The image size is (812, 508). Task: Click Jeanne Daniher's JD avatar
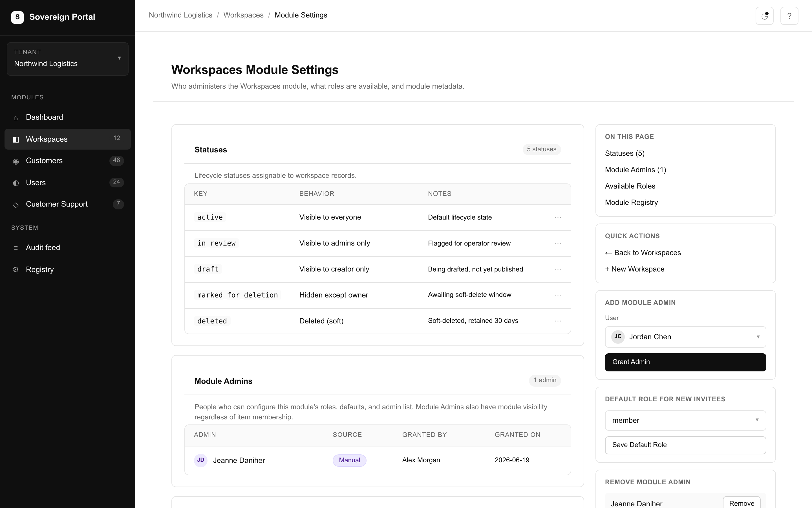[201, 460]
